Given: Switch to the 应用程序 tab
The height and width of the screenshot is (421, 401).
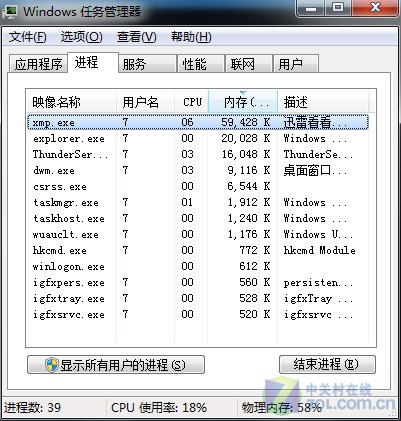Looking at the screenshot, I should click(38, 64).
